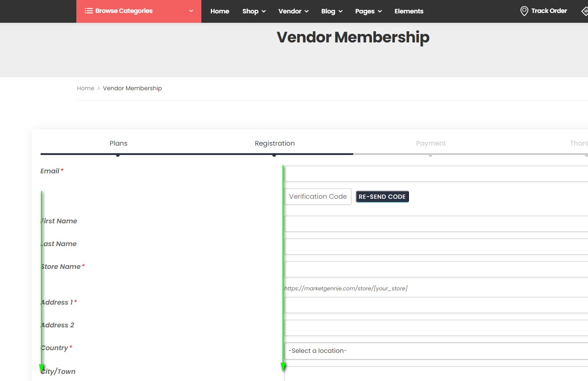588x381 pixels.
Task: Go to the Home menu item
Action: pyautogui.click(x=220, y=11)
